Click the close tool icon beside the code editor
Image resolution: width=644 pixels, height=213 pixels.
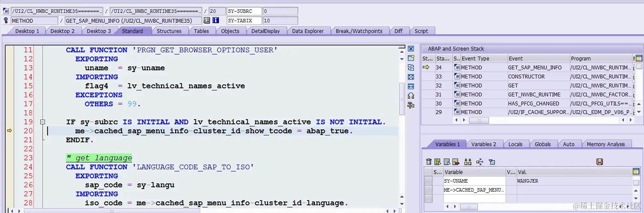click(411, 49)
